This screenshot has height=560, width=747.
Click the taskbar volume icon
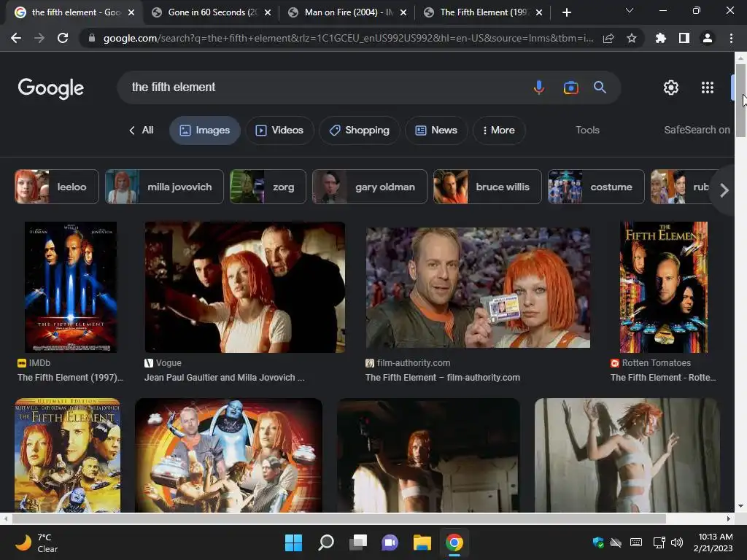(x=676, y=542)
